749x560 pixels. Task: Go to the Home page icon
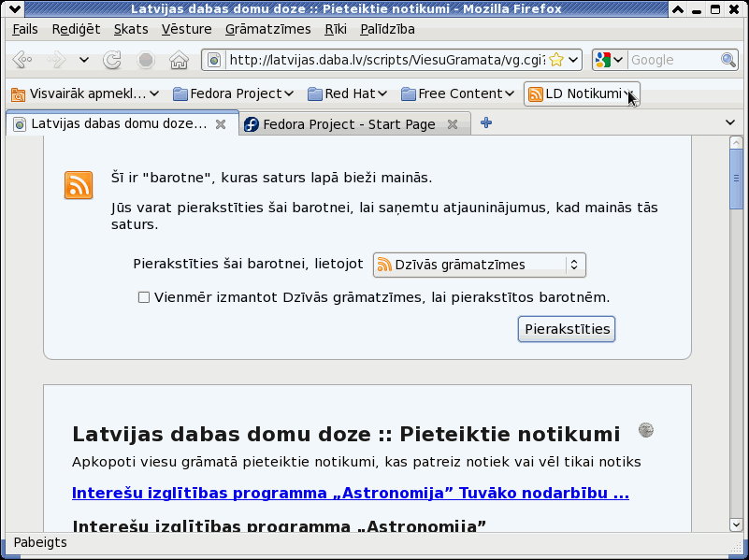(x=179, y=60)
